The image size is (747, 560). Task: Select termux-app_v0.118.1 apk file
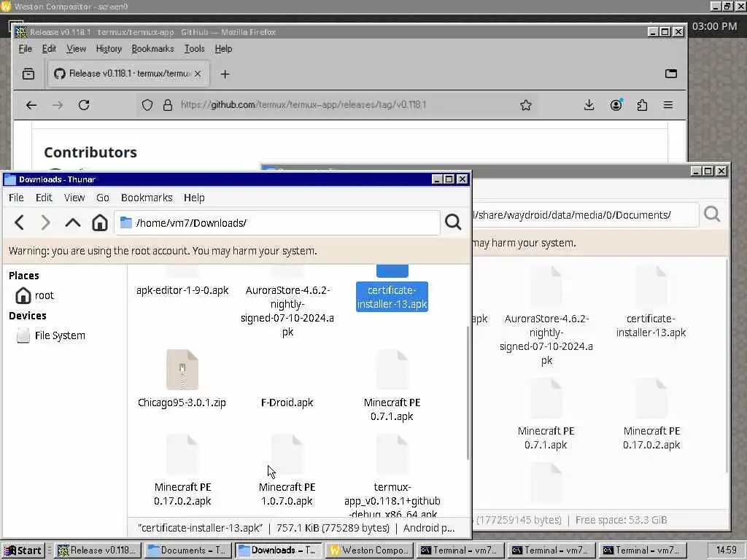392,476
